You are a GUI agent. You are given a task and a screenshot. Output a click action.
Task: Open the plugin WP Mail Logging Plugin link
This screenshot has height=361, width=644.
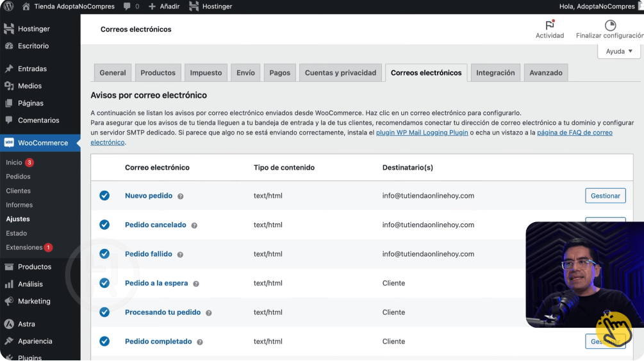pyautogui.click(x=422, y=132)
